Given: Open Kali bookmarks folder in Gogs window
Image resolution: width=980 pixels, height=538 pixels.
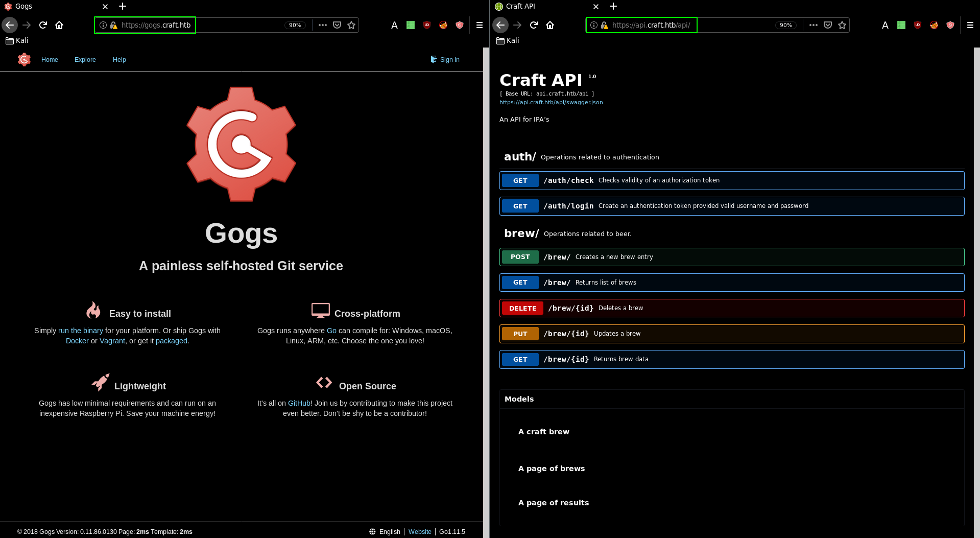Looking at the screenshot, I should click(x=17, y=40).
